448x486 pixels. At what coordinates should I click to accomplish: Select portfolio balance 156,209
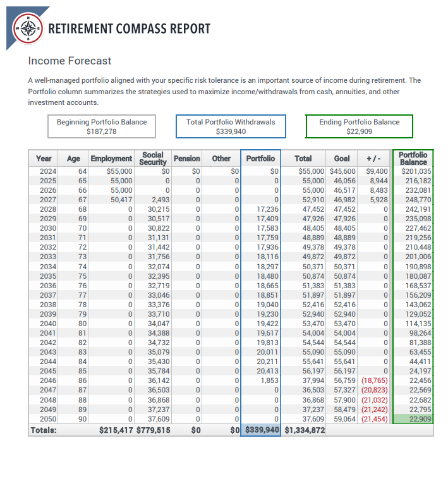point(418,295)
